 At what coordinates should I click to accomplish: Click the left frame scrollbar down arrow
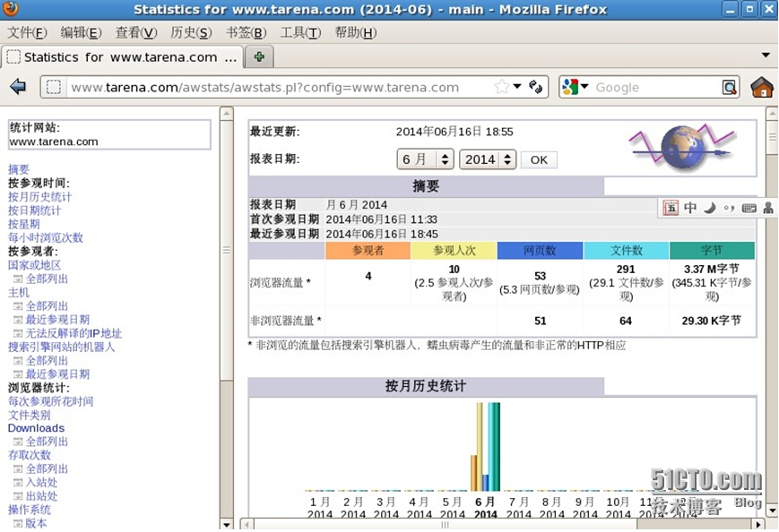pos(227,524)
